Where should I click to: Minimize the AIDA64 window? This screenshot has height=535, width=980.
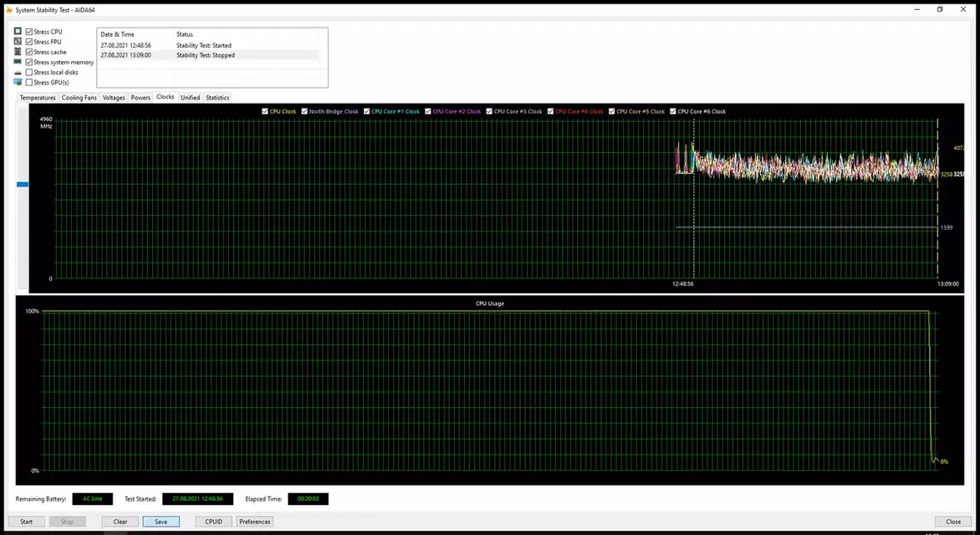click(x=917, y=9)
